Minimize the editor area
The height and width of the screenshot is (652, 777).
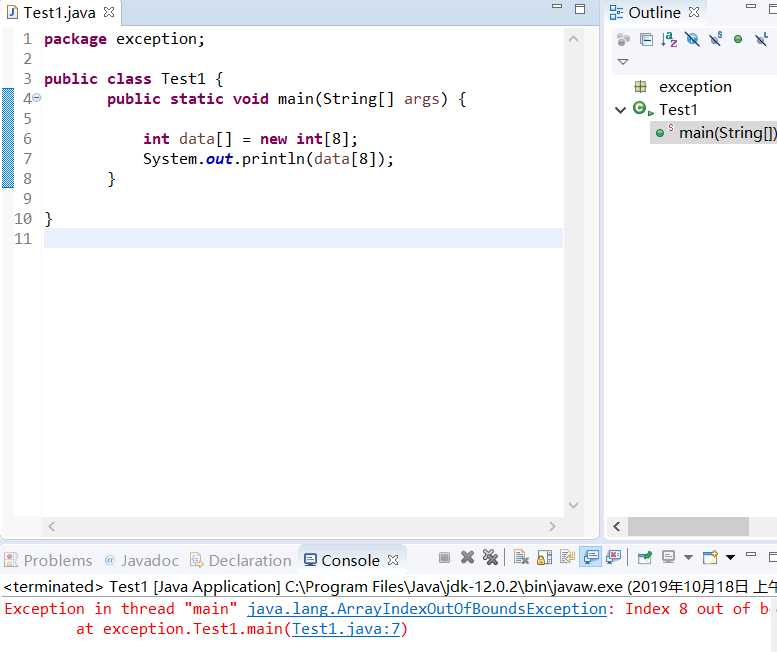557,6
